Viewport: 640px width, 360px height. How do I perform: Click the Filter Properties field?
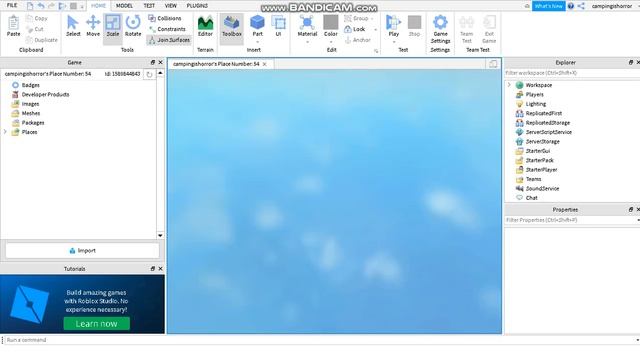(571, 220)
